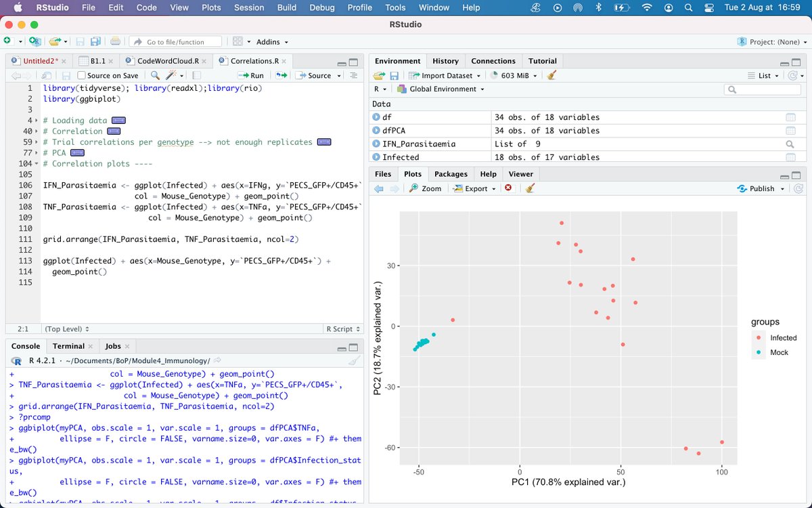Viewport: 812px width, 508px height.
Task: Click the workspace panes grid icon
Action: pos(238,41)
